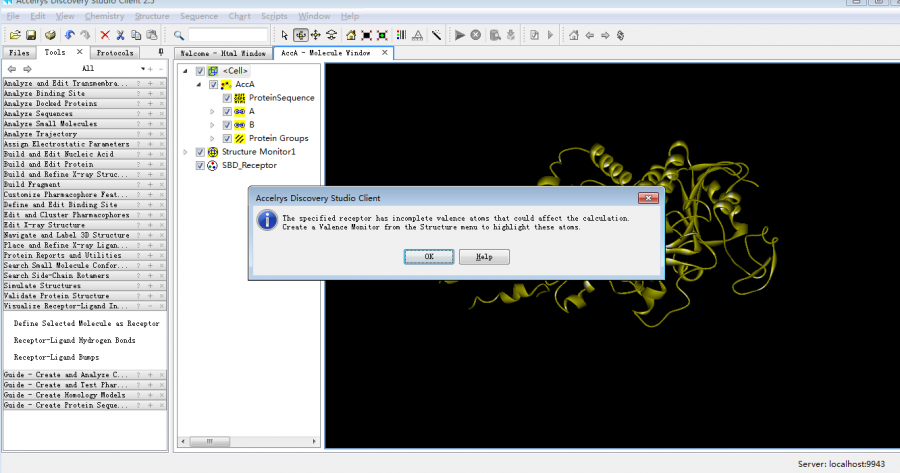Expand chain A tree node
The image size is (900, 473).
tap(212, 111)
